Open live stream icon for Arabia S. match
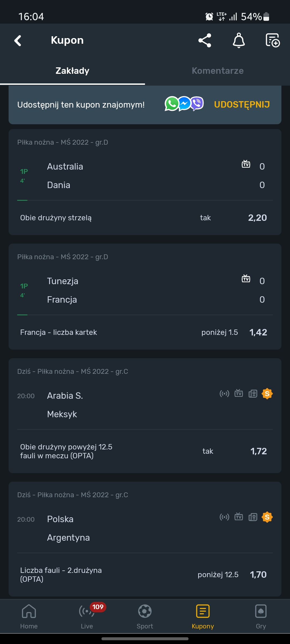Viewport: 290px width, 644px height. click(x=224, y=394)
